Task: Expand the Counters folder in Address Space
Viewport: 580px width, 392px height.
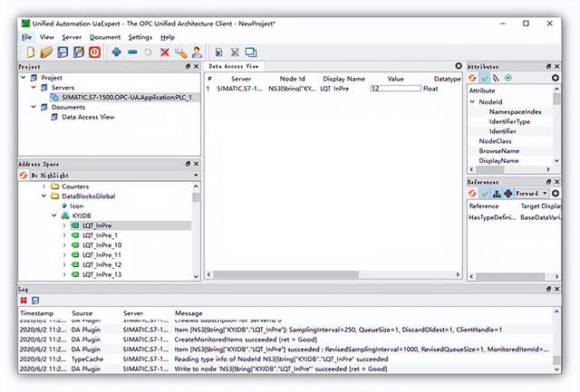Action: pyautogui.click(x=43, y=186)
